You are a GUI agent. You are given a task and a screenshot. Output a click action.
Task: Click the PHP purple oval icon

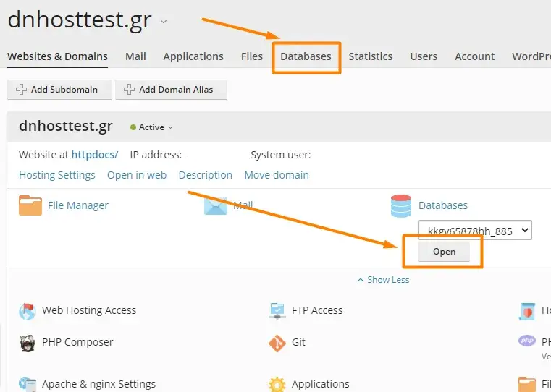tap(527, 341)
